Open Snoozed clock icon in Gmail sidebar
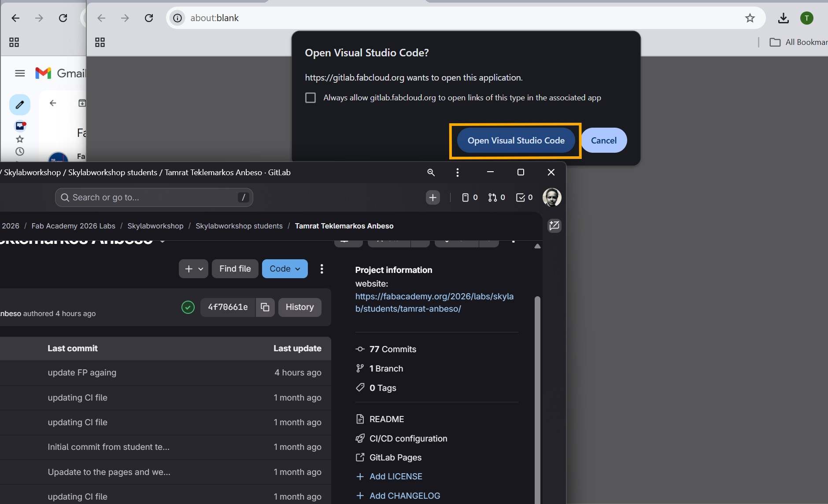Screen dimensions: 828x504 coord(20,151)
